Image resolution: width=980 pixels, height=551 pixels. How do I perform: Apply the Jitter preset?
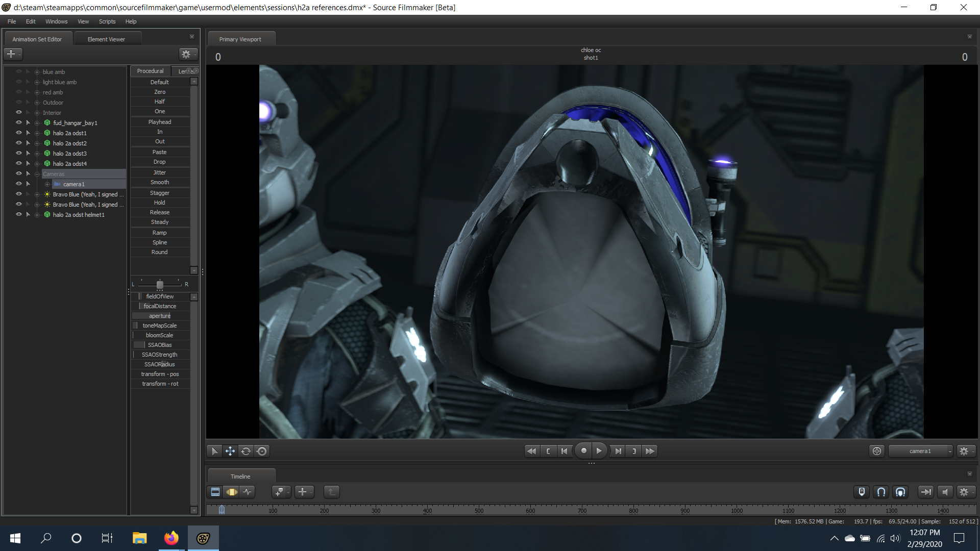click(160, 172)
